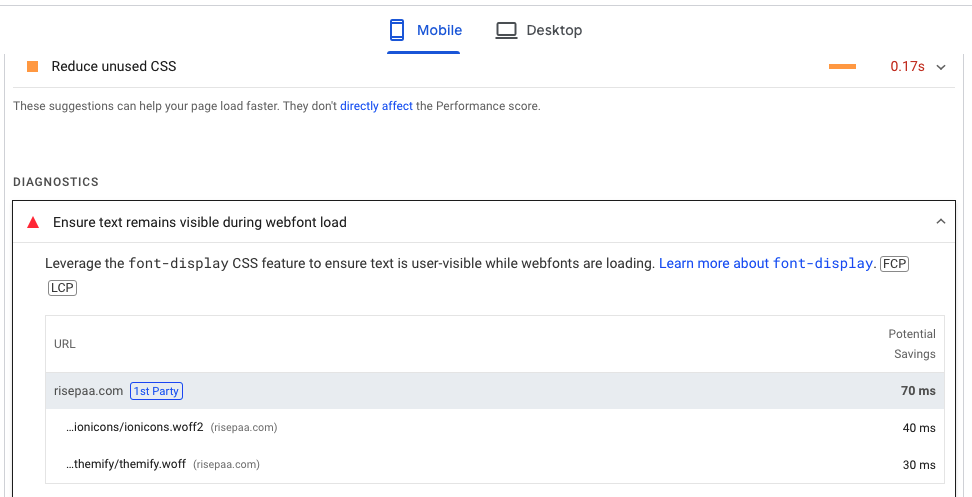Click the orange savings bar
The width and height of the screenshot is (972, 497).
pyautogui.click(x=842, y=67)
